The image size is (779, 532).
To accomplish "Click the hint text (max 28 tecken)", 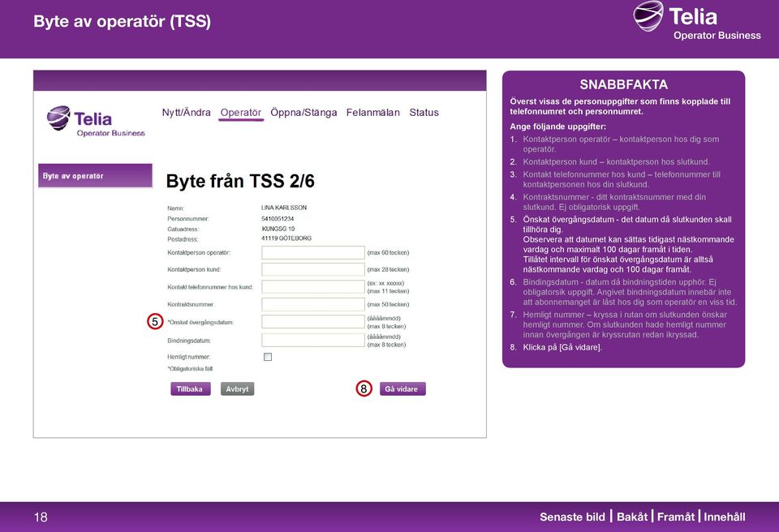I will tap(388, 270).
